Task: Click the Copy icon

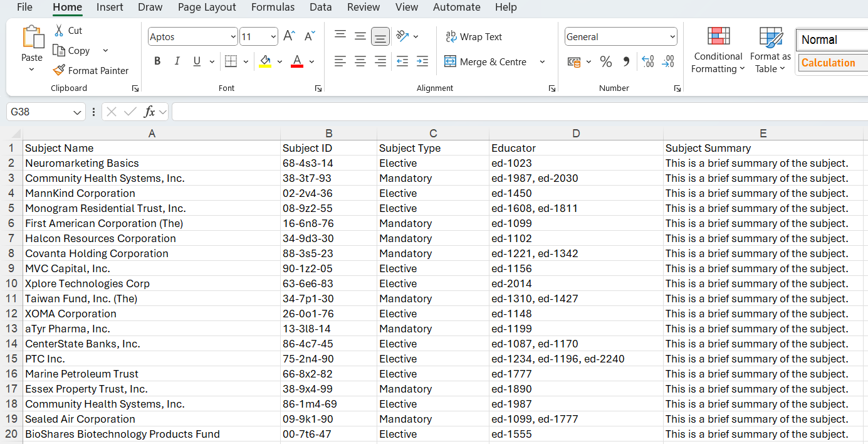Action: tap(59, 50)
